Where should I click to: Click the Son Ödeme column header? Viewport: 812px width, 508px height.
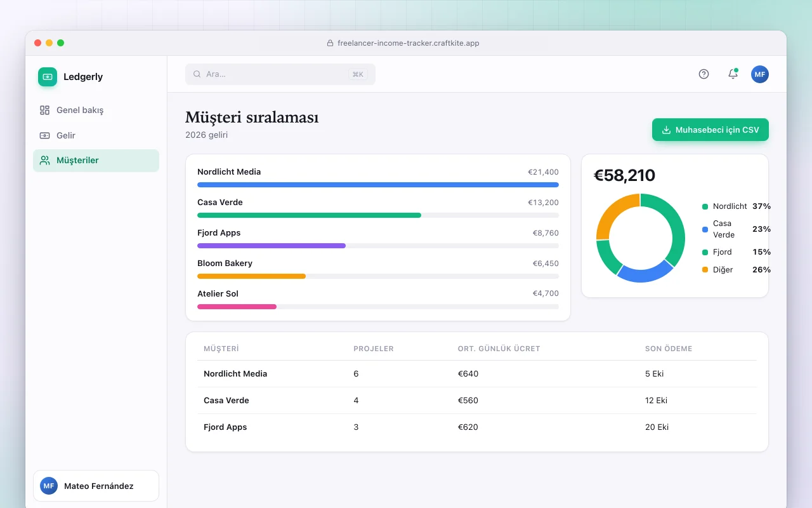click(x=669, y=349)
